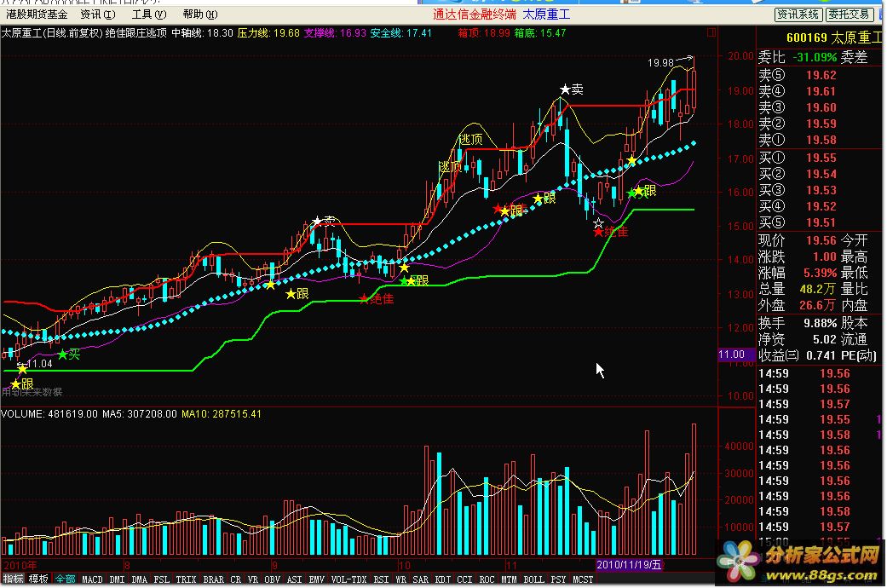Click the 箱顶: 18.99 indicator label
The image size is (887, 588).
click(484, 33)
